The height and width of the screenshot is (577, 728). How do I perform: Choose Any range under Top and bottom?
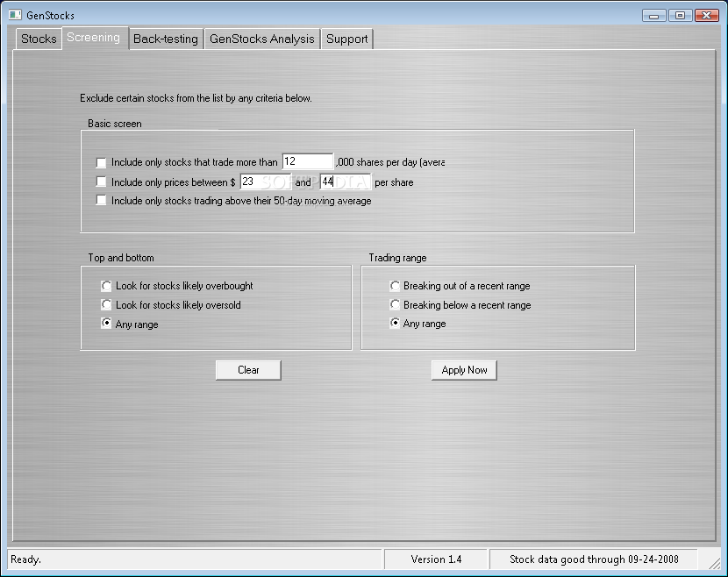click(x=106, y=323)
